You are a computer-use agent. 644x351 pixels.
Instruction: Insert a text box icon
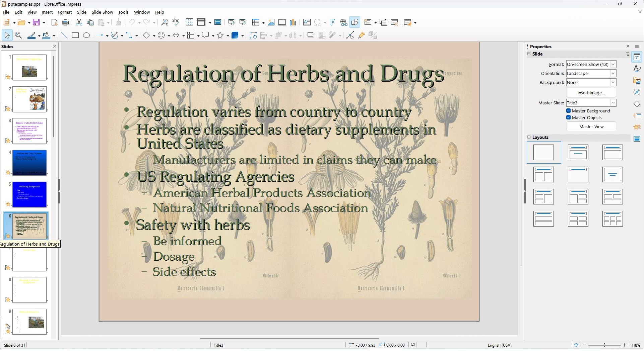[x=307, y=22]
